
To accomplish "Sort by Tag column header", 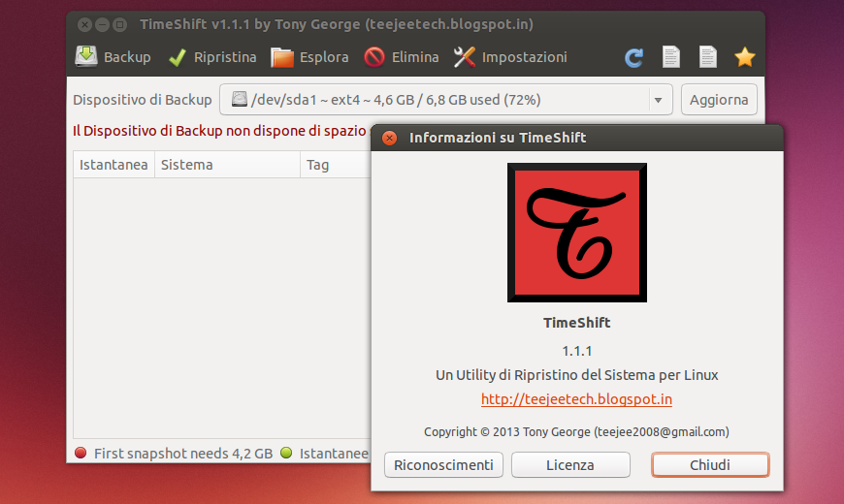I will coord(336,165).
